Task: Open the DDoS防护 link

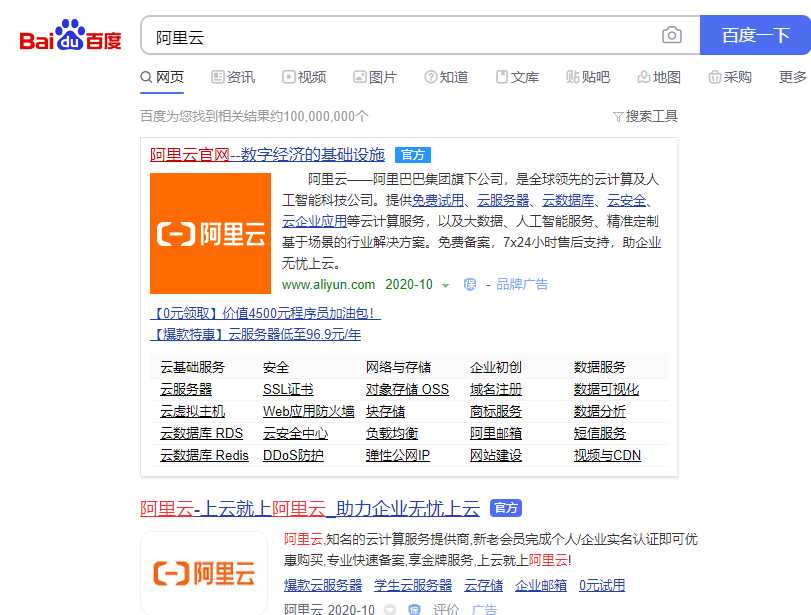Action: [293, 456]
